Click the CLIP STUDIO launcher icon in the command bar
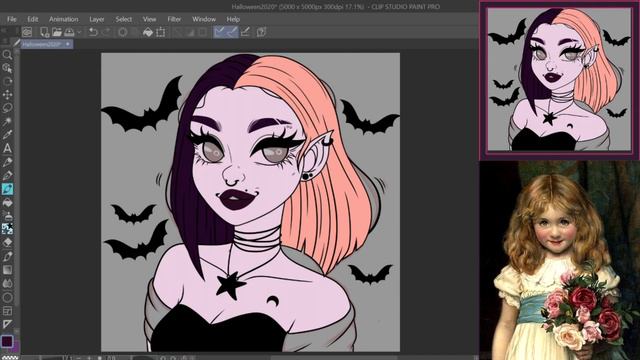 click(x=27, y=32)
